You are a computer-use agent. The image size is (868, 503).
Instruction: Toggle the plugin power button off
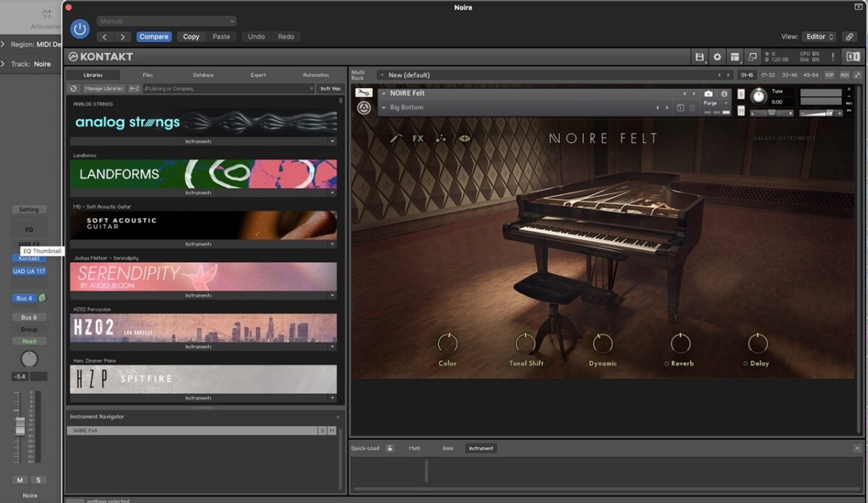point(79,29)
